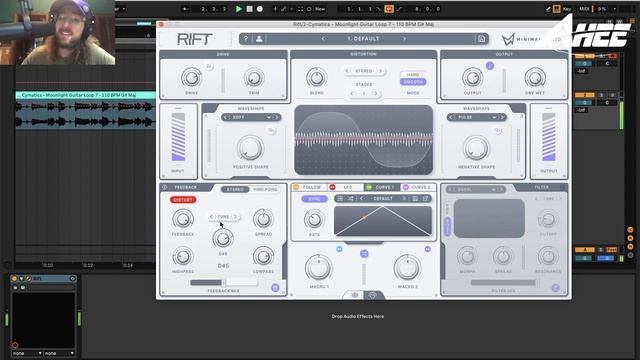640x360 pixels.
Task: Click the Dry Wet knob
Action: 535,78
